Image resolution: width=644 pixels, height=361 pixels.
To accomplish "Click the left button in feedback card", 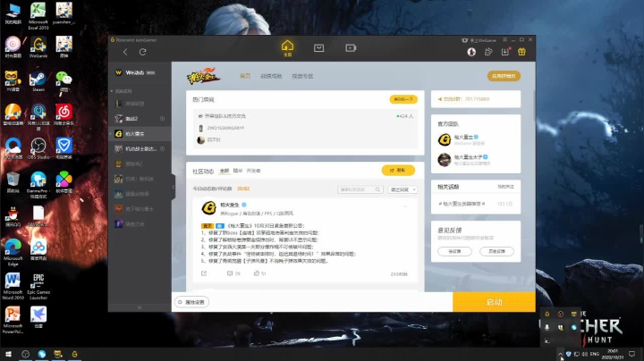I will tap(454, 251).
